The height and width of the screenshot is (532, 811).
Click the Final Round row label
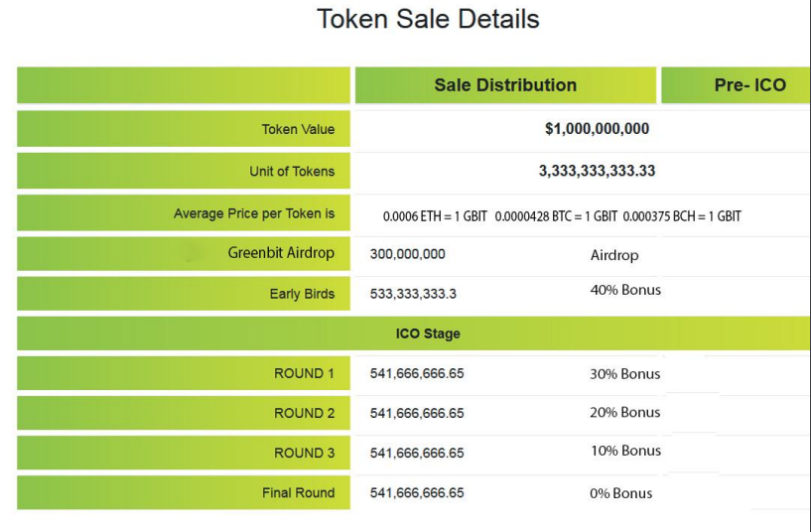pos(298,492)
